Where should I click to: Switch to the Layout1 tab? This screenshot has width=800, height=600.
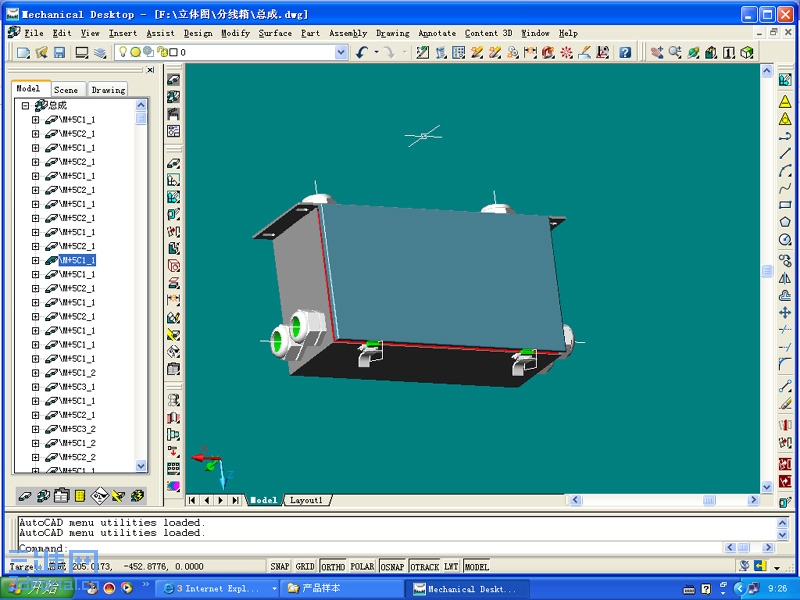(306, 500)
